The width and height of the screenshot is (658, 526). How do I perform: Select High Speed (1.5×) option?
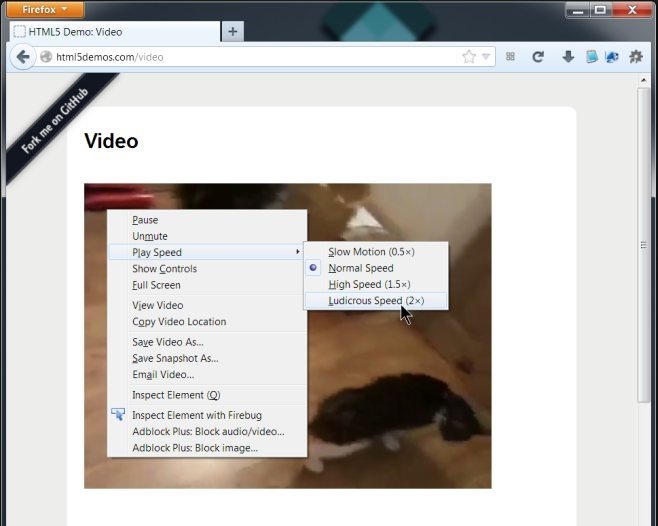[x=376, y=284]
